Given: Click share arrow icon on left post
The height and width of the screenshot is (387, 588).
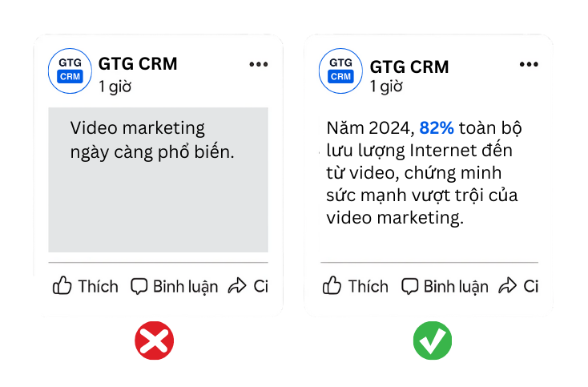Looking at the screenshot, I should [238, 286].
